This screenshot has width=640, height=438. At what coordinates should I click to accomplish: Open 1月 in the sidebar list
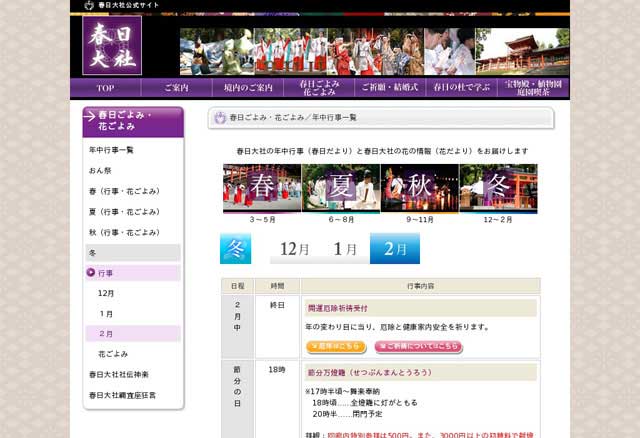point(106,314)
